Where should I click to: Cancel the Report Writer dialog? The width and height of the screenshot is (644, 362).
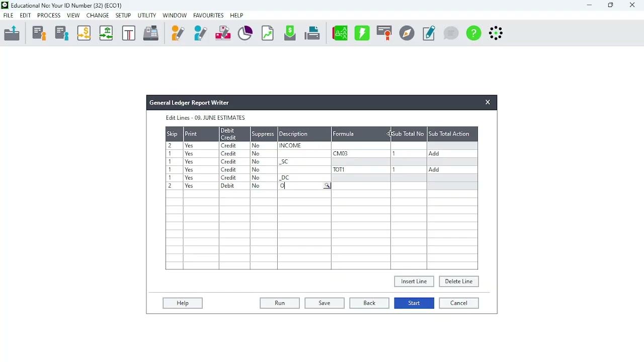[x=459, y=303]
